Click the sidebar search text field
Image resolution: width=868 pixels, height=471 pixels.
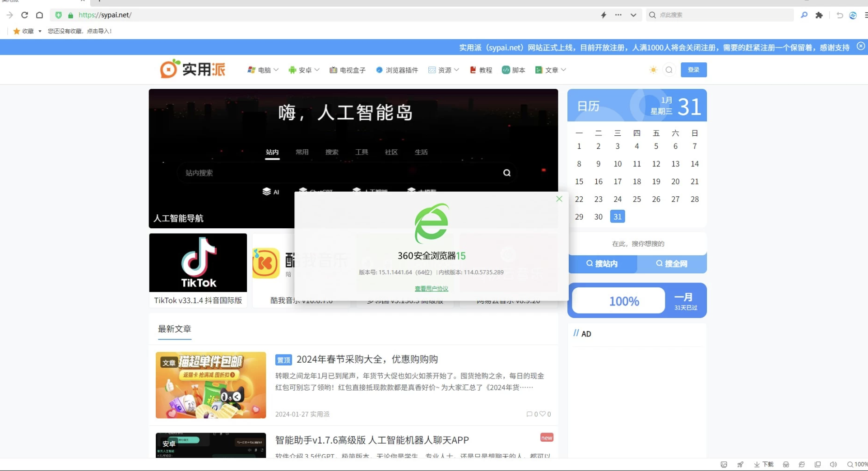pyautogui.click(x=637, y=244)
